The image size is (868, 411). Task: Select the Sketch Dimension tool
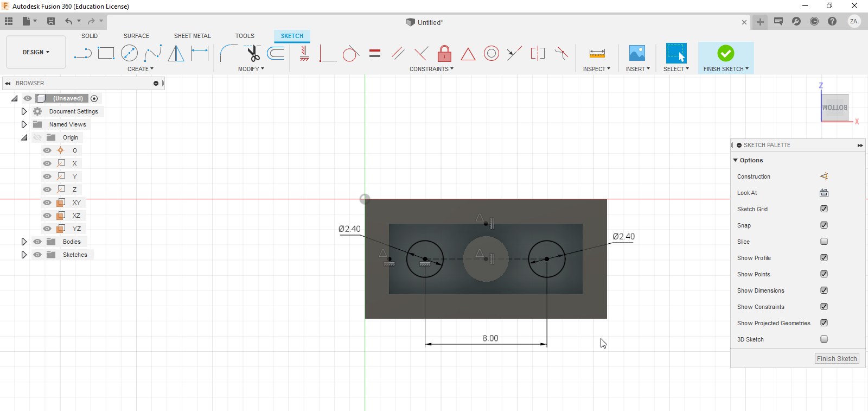pos(199,53)
